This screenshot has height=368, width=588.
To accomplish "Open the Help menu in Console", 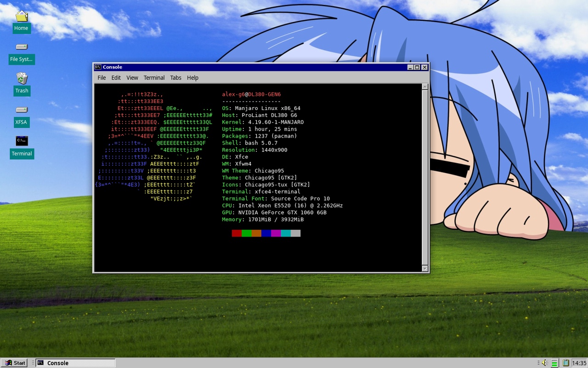I will 192,78.
